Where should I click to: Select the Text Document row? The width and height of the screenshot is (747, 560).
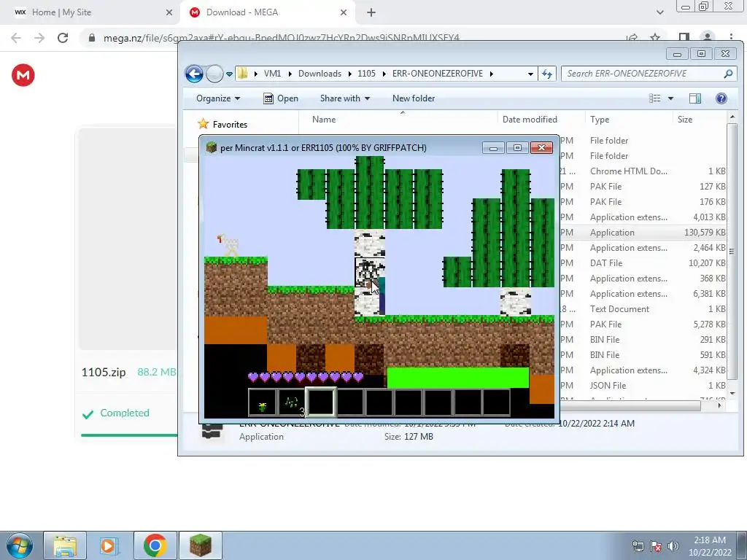coord(643,309)
